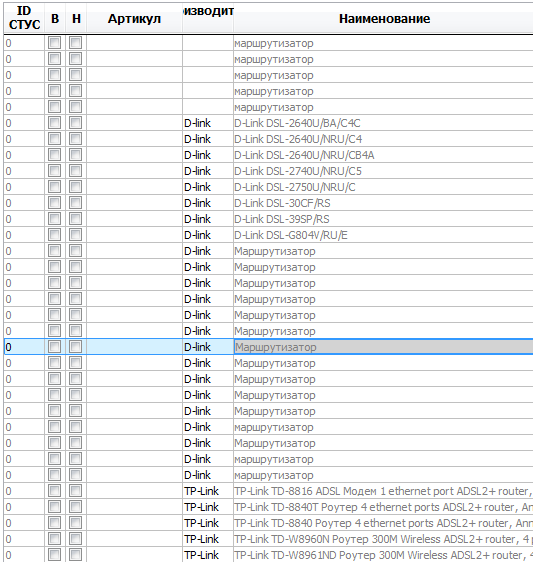Select ID cell 0 in the highlighted row
Viewport: 533px width, 562px height.
[24, 347]
